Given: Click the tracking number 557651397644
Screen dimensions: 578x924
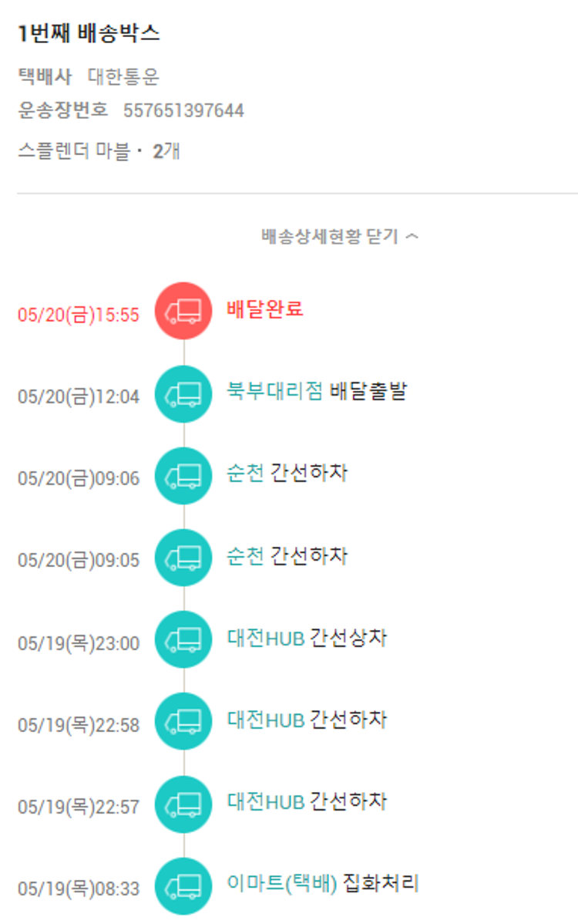Looking at the screenshot, I should point(183,111).
